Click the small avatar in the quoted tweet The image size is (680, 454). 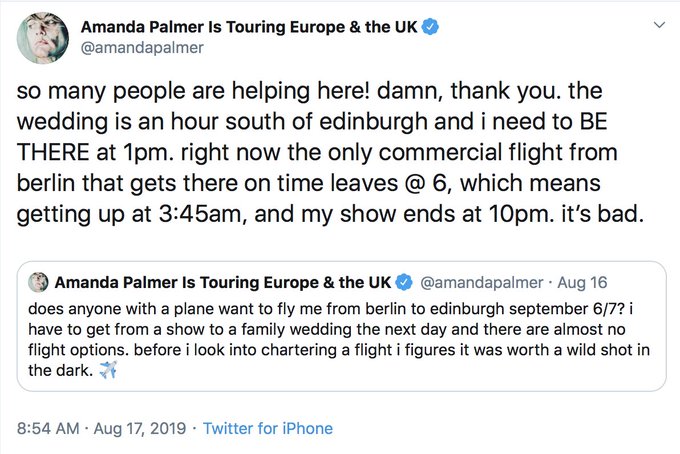click(39, 281)
